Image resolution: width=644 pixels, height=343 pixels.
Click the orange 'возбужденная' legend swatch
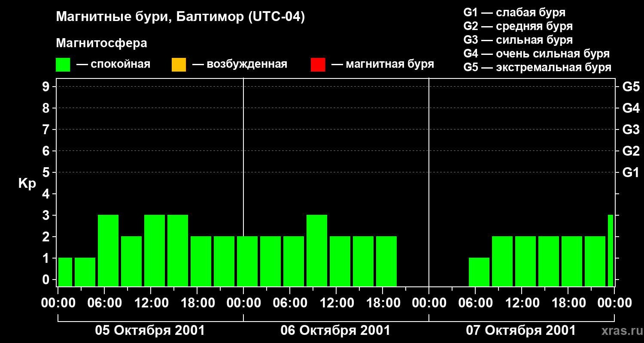pyautogui.click(x=179, y=65)
